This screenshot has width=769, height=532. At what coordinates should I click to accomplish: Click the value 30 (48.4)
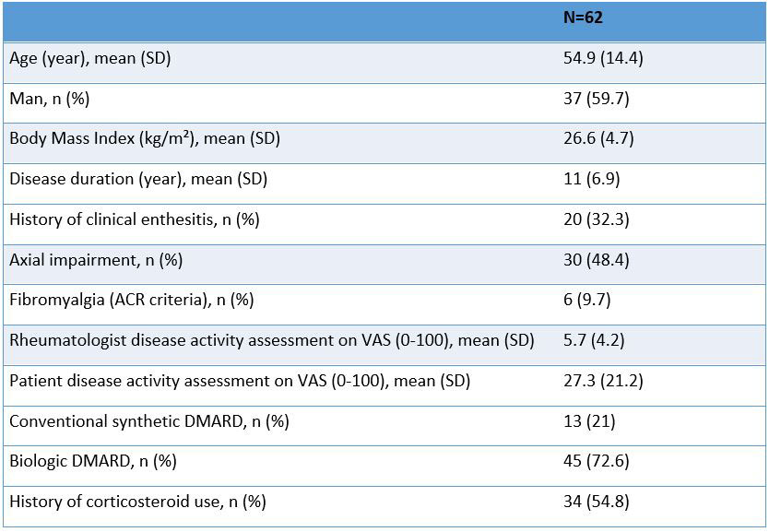coord(597,260)
